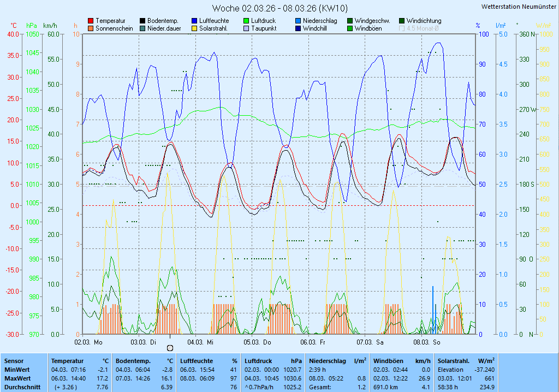Click the dark green Windgeschw. legend square
Viewport: 559px width, 392px height.
click(x=350, y=21)
